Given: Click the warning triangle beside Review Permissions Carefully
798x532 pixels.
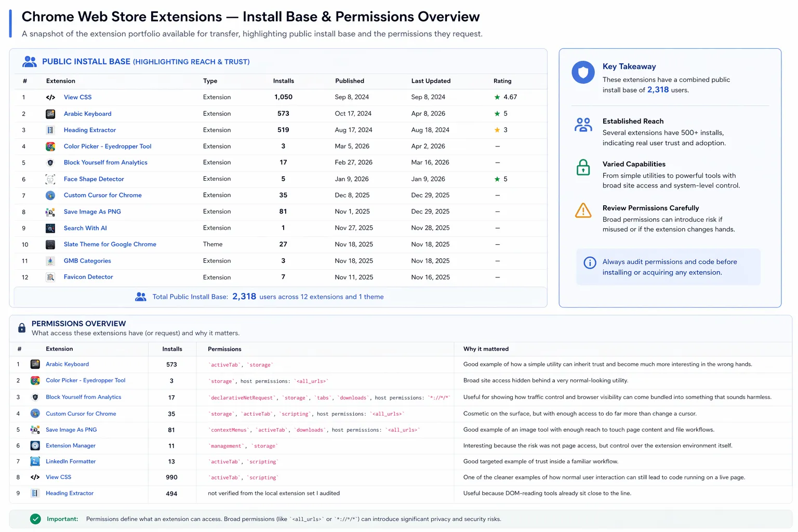Looking at the screenshot, I should (x=583, y=210).
